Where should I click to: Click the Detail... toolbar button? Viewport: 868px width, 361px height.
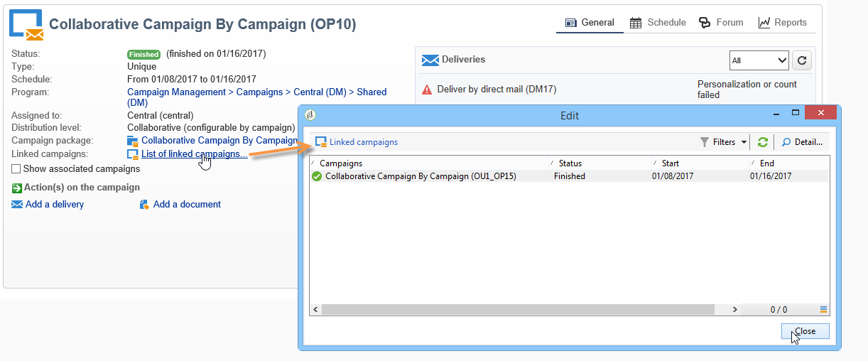[802, 142]
